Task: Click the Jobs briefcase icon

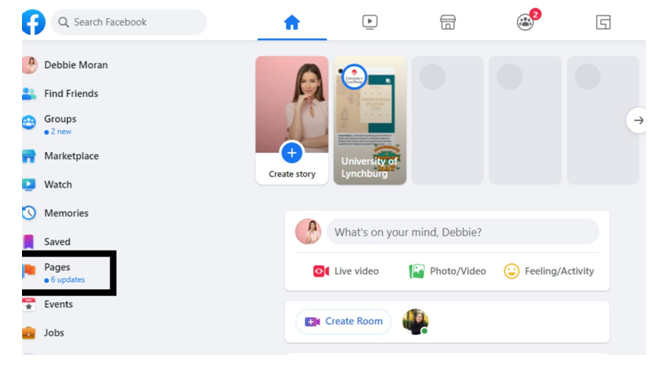Action: click(29, 333)
